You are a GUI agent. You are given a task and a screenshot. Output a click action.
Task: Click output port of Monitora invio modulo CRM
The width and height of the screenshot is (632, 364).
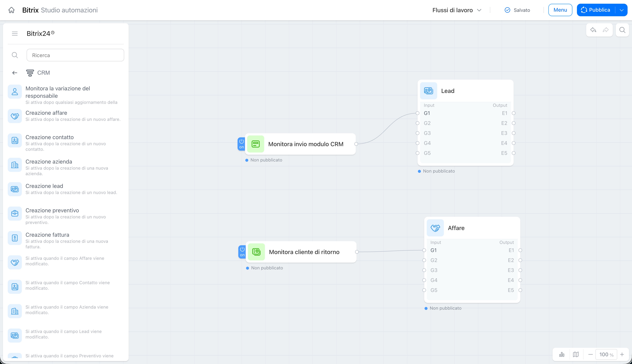click(356, 144)
